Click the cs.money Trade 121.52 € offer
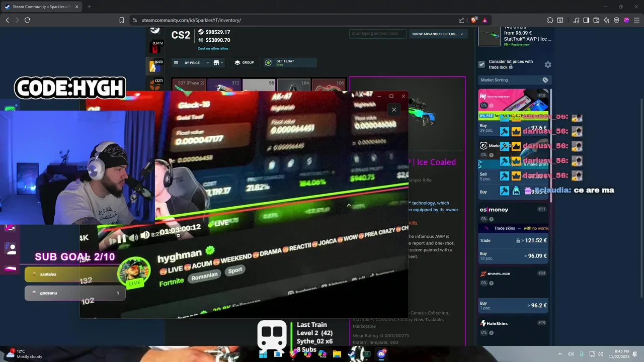Image resolution: width=644 pixels, height=362 pixels. click(513, 240)
